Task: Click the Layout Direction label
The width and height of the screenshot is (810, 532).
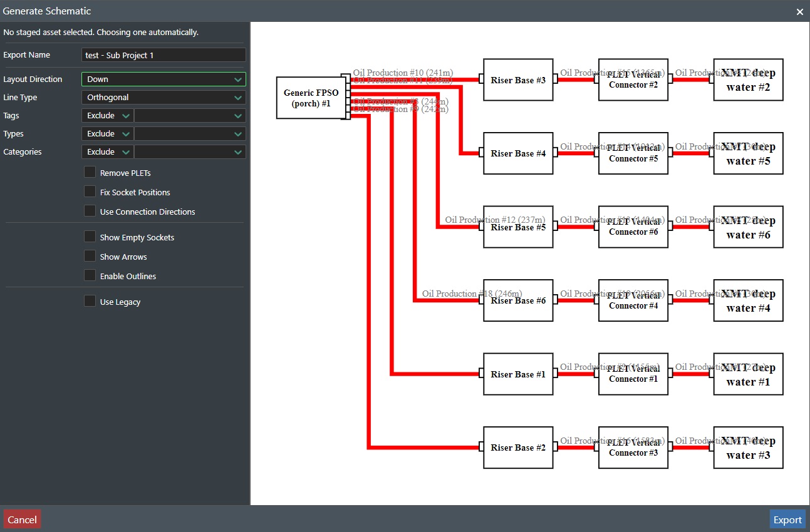Action: coord(33,79)
